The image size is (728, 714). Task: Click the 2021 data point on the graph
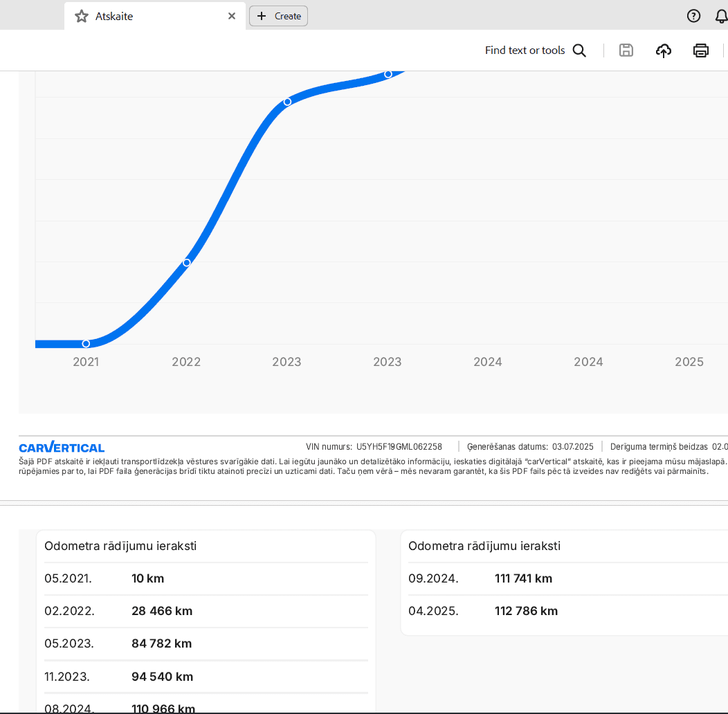[x=86, y=344]
